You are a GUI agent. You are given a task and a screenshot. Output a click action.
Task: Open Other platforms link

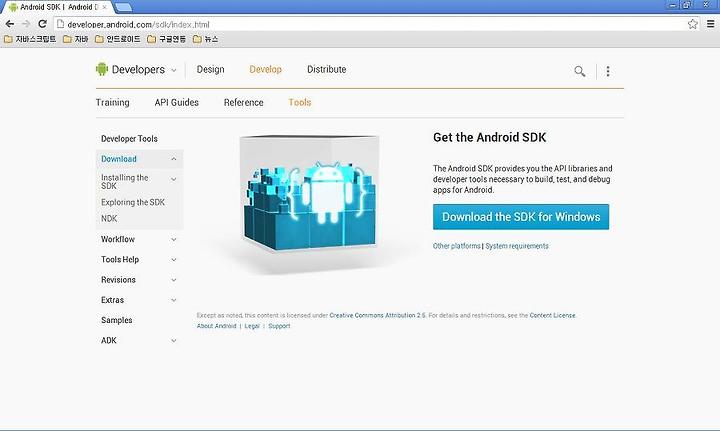coord(456,246)
